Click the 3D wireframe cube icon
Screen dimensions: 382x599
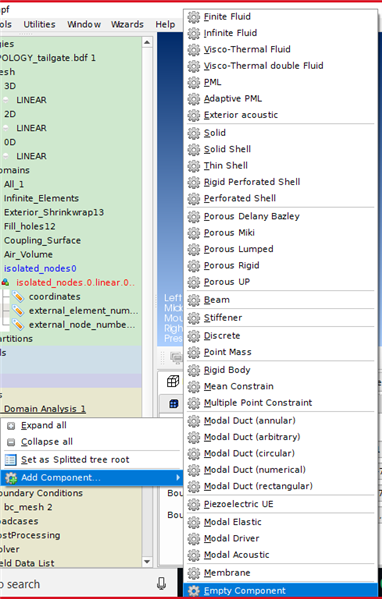pos(173,381)
